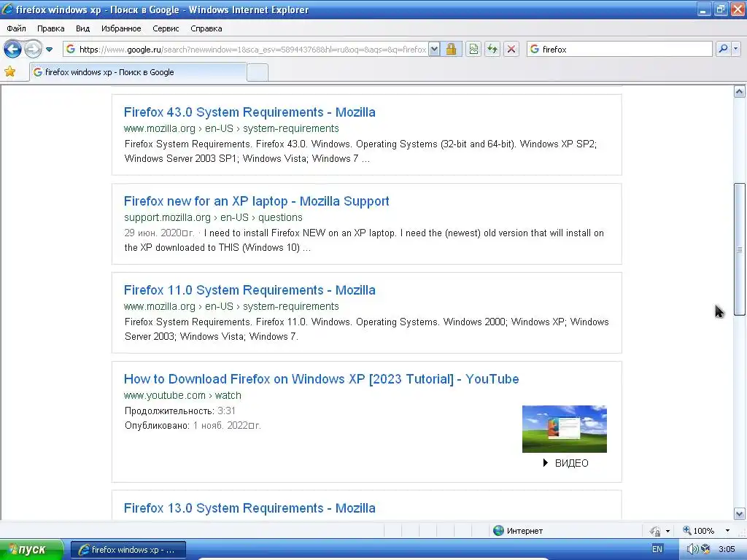Click the 100% zoom level button
The image size is (747, 560).
point(698,531)
